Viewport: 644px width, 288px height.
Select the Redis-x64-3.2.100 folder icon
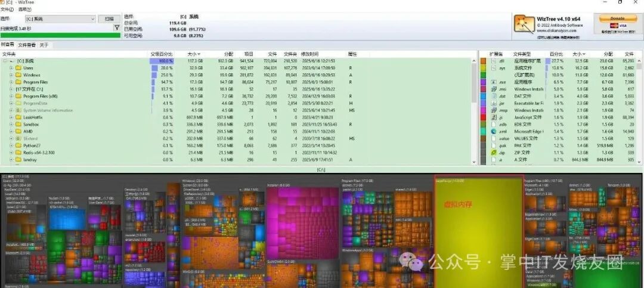(18, 153)
